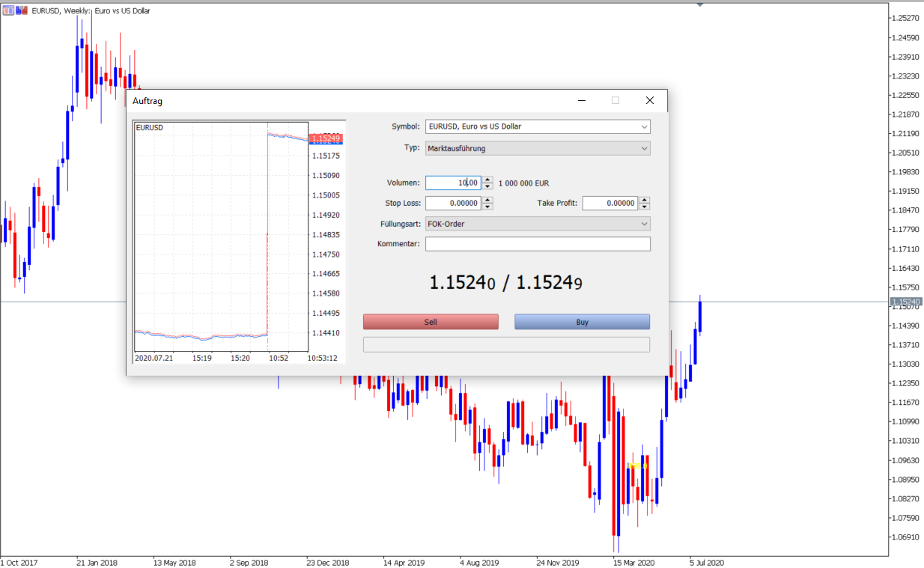Click time axis label '14 Apr 2019'
The width and height of the screenshot is (924, 568).
tap(404, 562)
